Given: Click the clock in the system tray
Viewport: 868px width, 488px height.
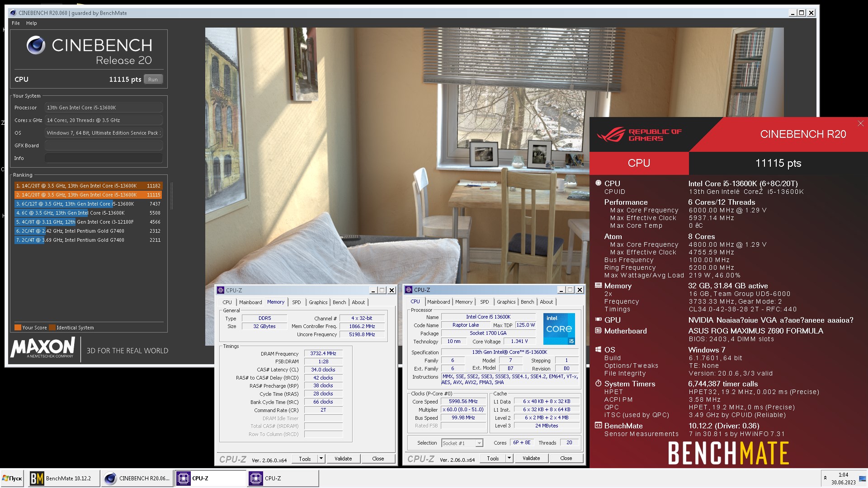Looking at the screenshot, I should click(x=843, y=479).
